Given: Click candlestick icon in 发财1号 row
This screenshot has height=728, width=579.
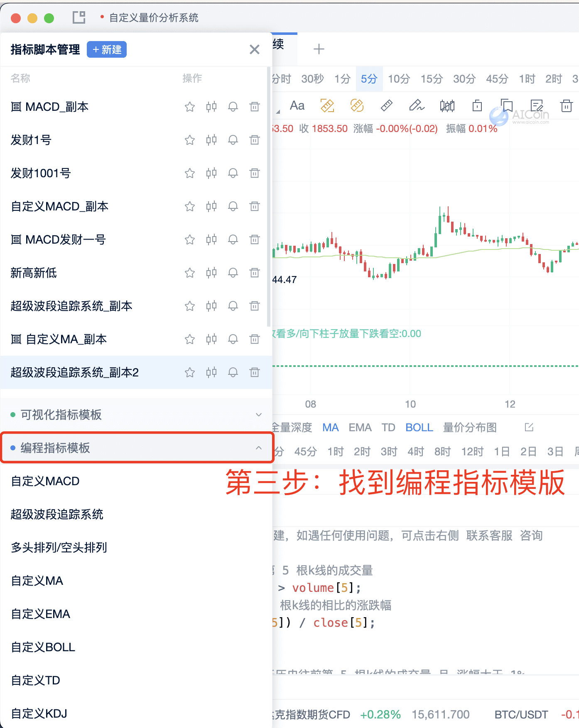Looking at the screenshot, I should coord(211,140).
